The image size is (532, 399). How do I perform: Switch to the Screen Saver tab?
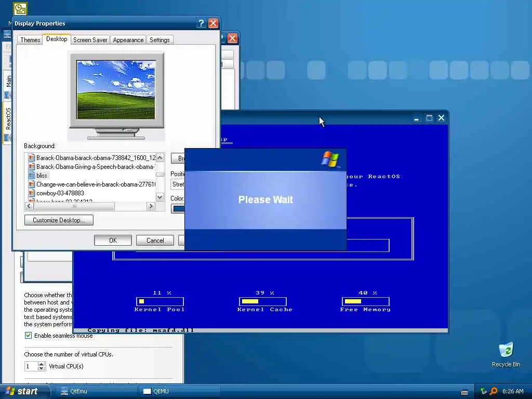pyautogui.click(x=90, y=40)
